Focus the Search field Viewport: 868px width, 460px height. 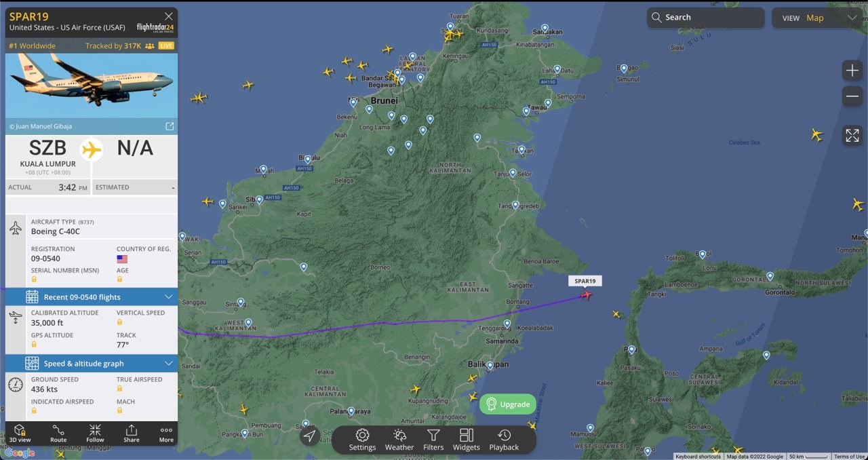[x=705, y=18]
